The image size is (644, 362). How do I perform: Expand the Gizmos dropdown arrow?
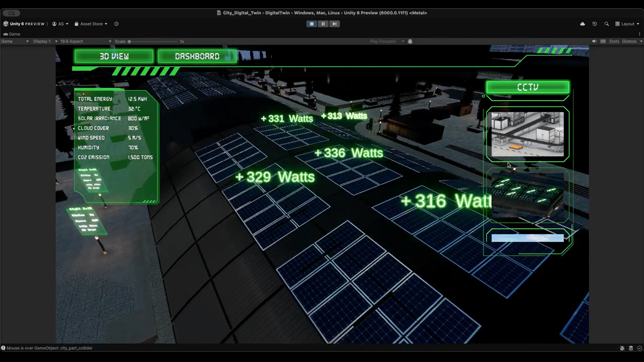[x=641, y=41]
